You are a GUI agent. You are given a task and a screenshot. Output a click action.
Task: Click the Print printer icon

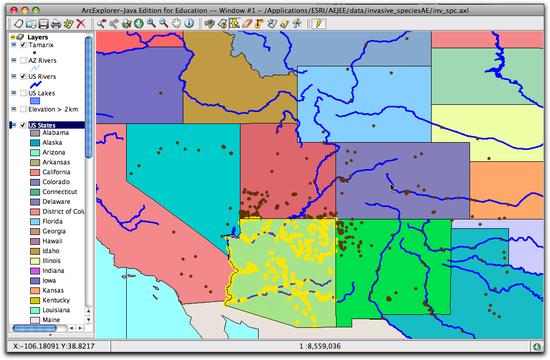click(56, 24)
